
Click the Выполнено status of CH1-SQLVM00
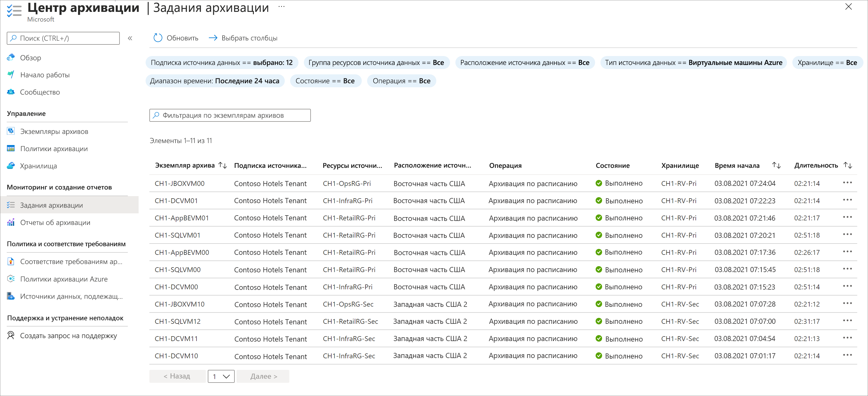(x=619, y=269)
